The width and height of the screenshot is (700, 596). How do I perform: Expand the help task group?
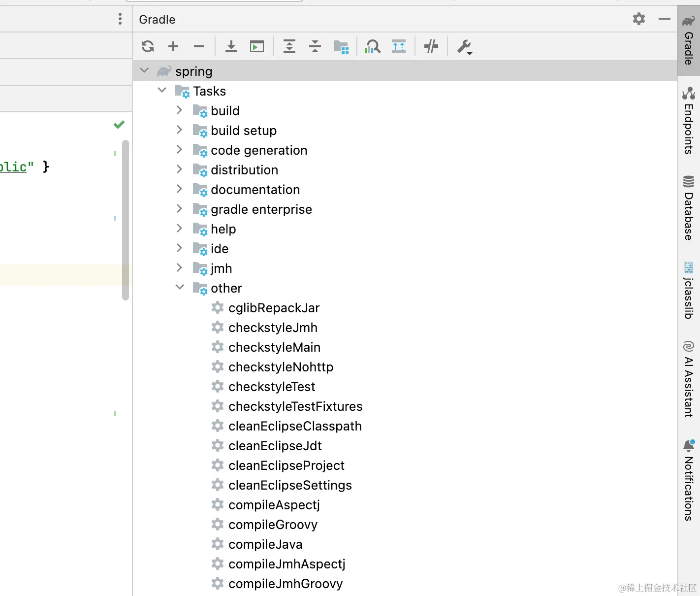(x=180, y=228)
